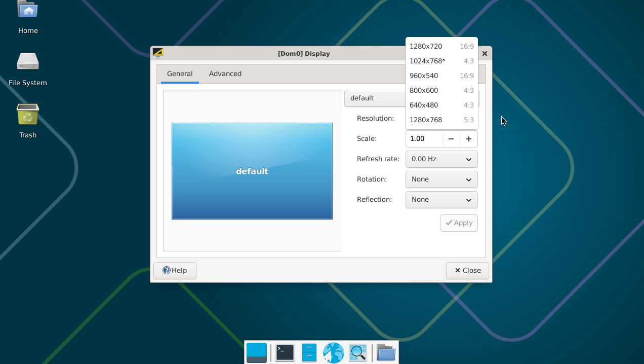Click the Help button
Viewport: 644px width, 364px height.
click(x=175, y=271)
